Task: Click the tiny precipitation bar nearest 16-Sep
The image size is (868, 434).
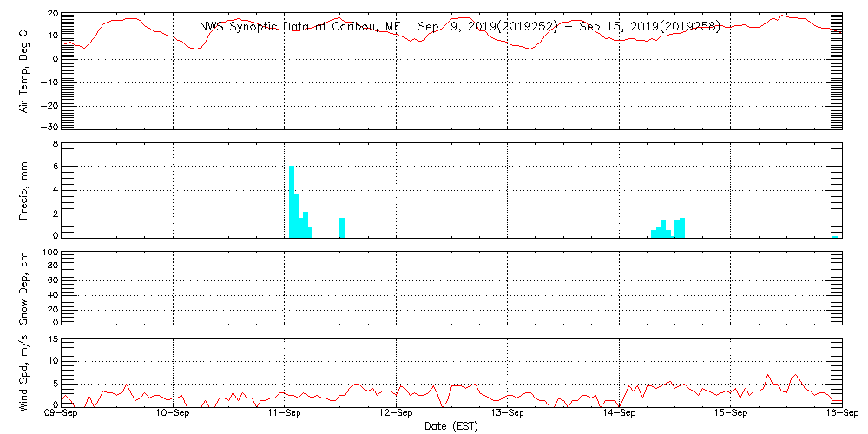Action: click(x=836, y=236)
